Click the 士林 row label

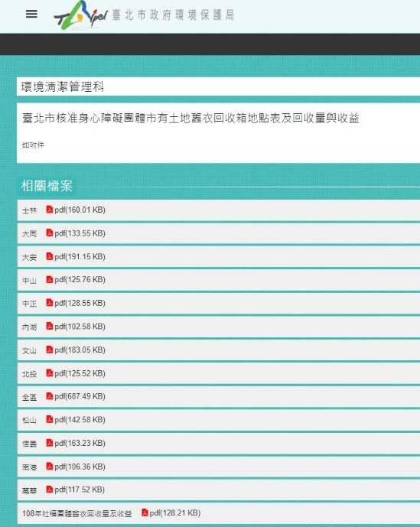(29, 210)
